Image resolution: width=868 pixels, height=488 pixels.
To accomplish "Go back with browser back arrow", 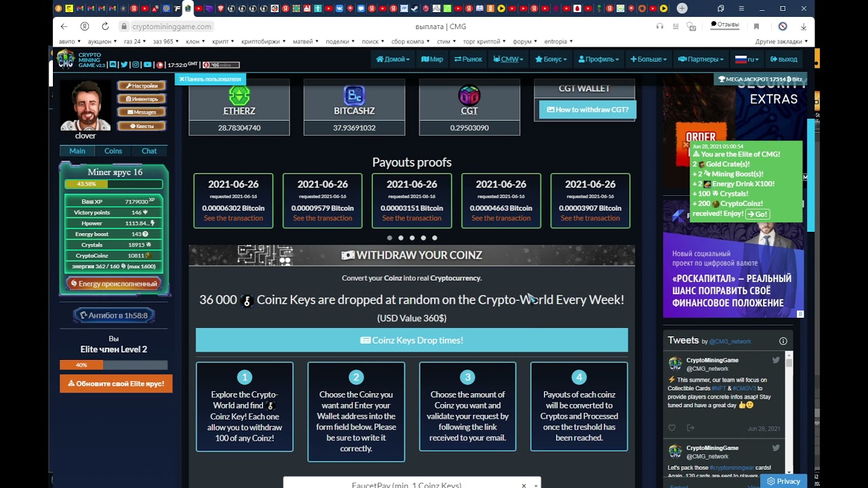I will (64, 26).
